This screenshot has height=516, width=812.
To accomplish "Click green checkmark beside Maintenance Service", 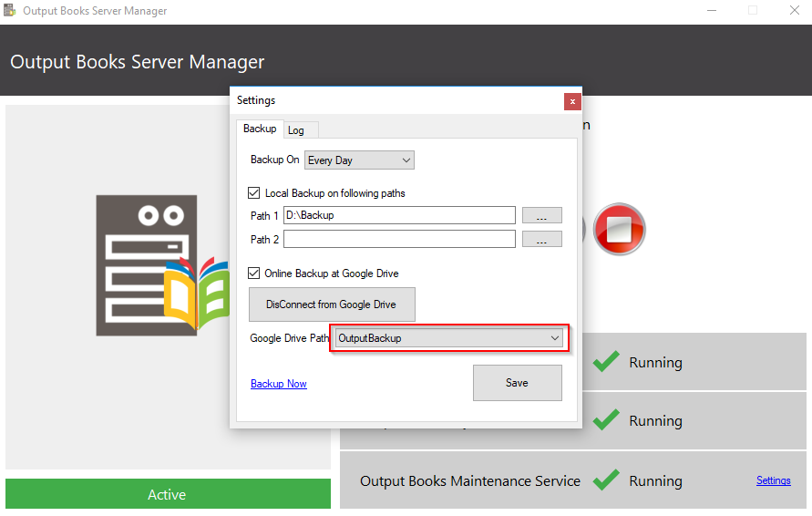I will click(606, 480).
